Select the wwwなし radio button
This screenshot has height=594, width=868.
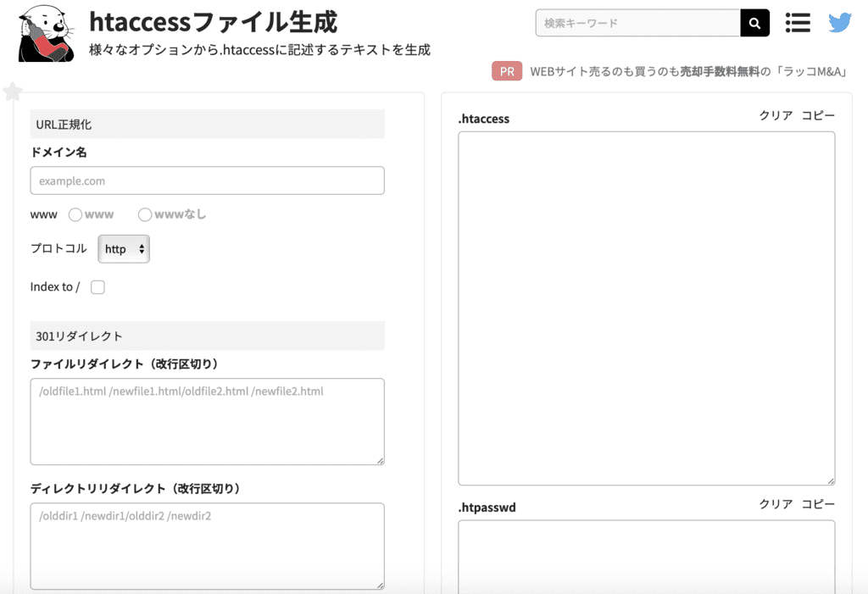(145, 214)
